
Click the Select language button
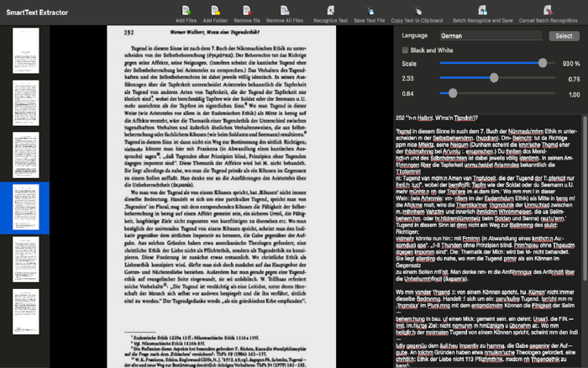click(564, 36)
